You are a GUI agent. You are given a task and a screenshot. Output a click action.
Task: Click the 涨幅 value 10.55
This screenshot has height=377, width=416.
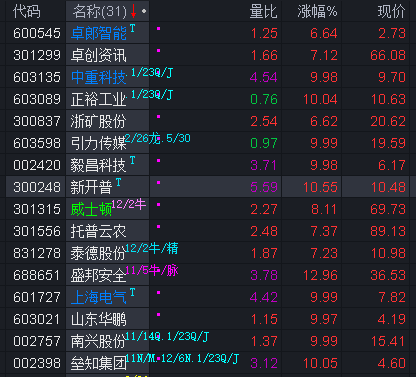point(320,187)
